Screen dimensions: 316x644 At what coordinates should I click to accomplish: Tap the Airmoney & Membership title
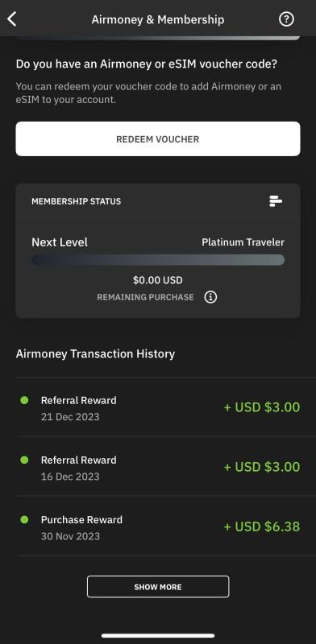click(x=158, y=19)
